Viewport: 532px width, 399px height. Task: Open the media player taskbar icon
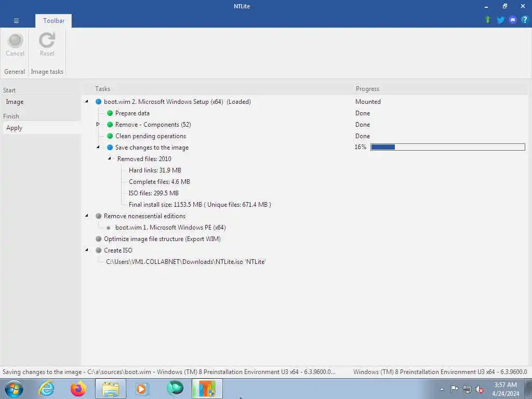coord(141,389)
